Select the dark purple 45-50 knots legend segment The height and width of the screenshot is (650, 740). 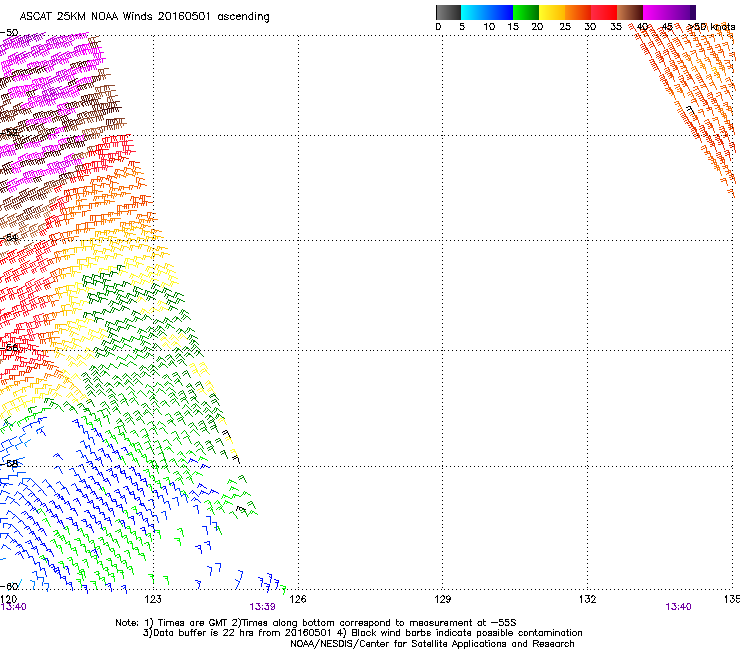pyautogui.click(x=682, y=12)
